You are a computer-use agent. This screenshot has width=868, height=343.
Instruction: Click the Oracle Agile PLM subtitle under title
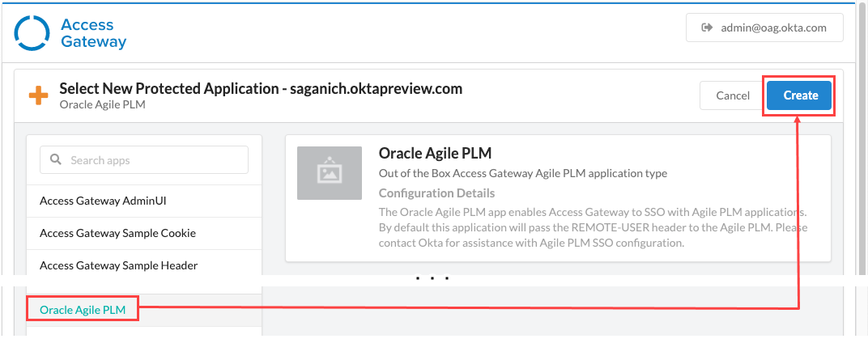(x=102, y=104)
